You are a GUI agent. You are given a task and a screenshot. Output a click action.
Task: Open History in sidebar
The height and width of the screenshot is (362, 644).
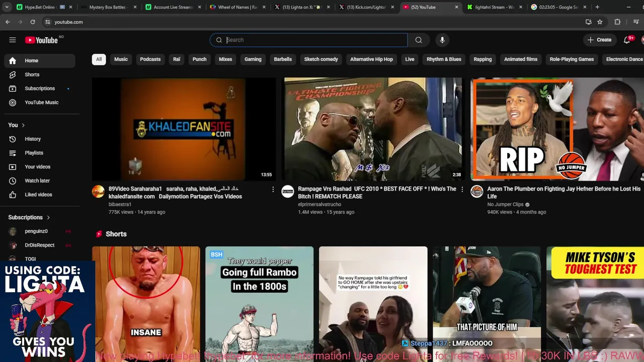tap(40, 139)
